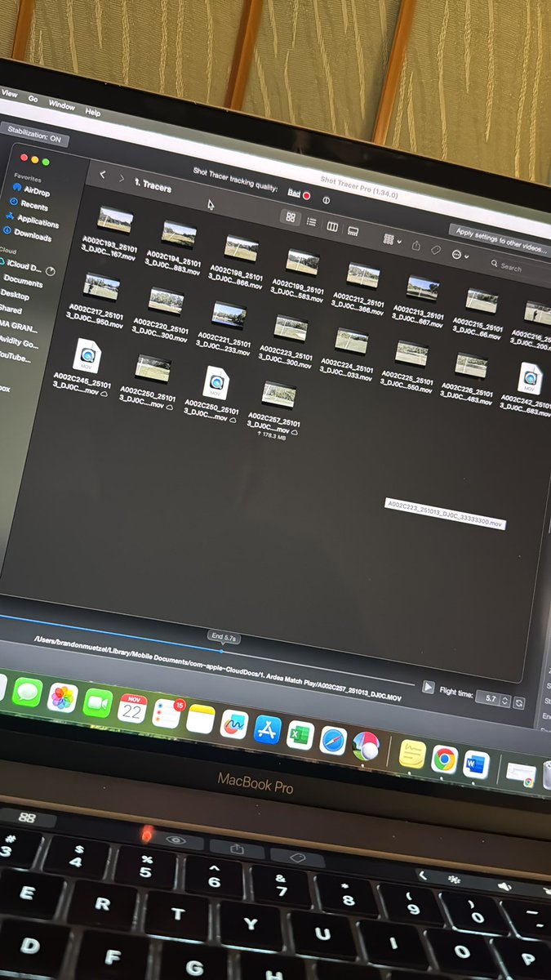
Task: Open the Finder group-by menu
Action: [x=391, y=240]
